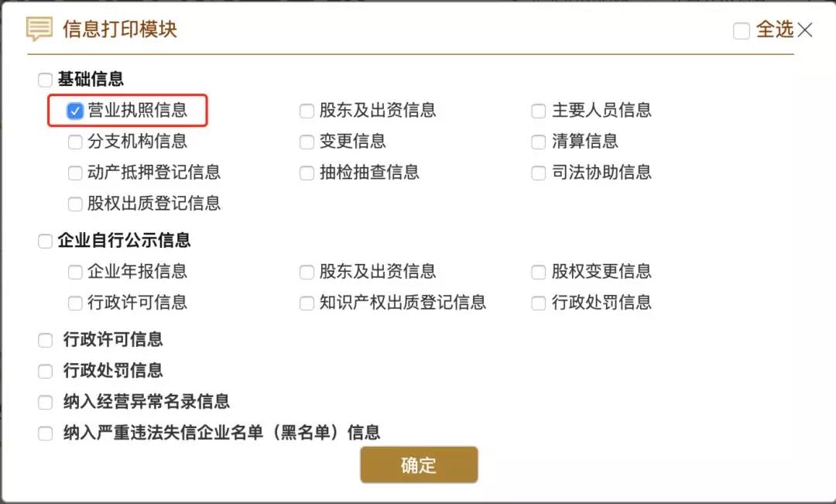Tick the 全选 checkbox
This screenshot has width=836, height=504.
tap(741, 31)
